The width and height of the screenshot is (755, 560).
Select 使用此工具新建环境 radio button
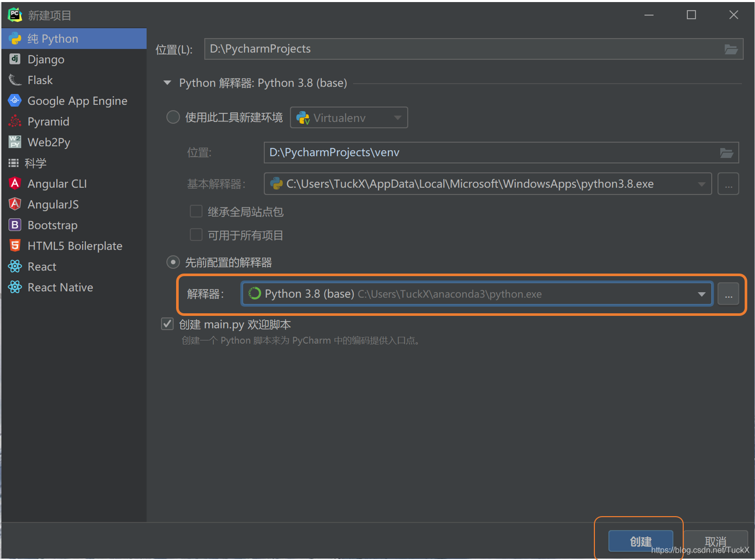pos(173,117)
